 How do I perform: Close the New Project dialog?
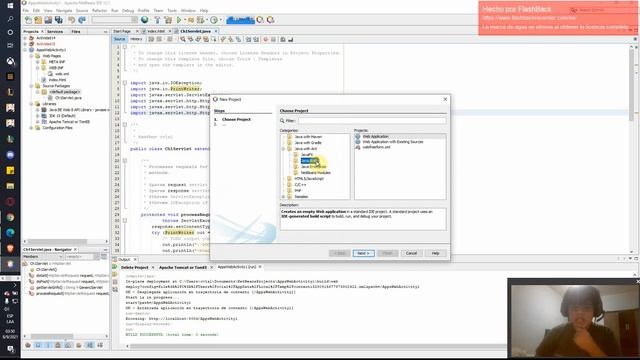pyautogui.click(x=445, y=99)
